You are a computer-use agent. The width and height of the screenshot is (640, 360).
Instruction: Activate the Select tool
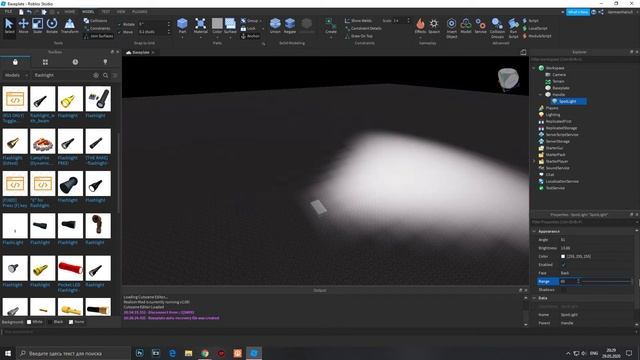[x=9, y=26]
